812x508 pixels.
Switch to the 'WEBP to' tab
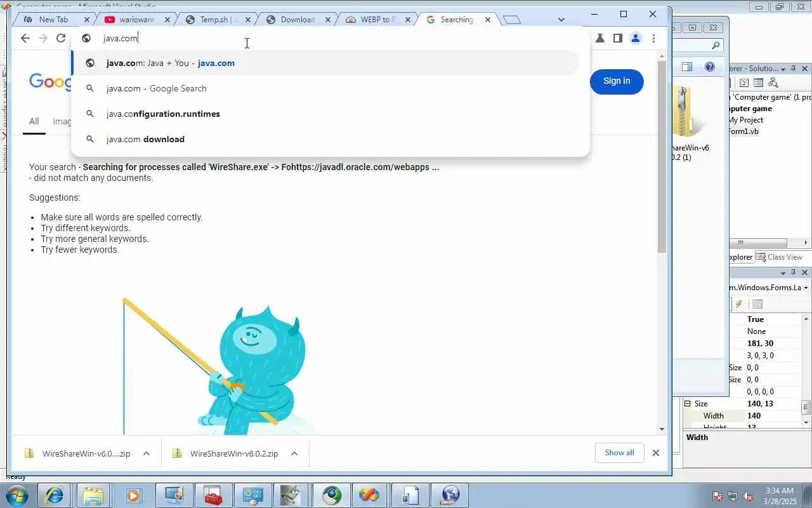click(x=377, y=20)
